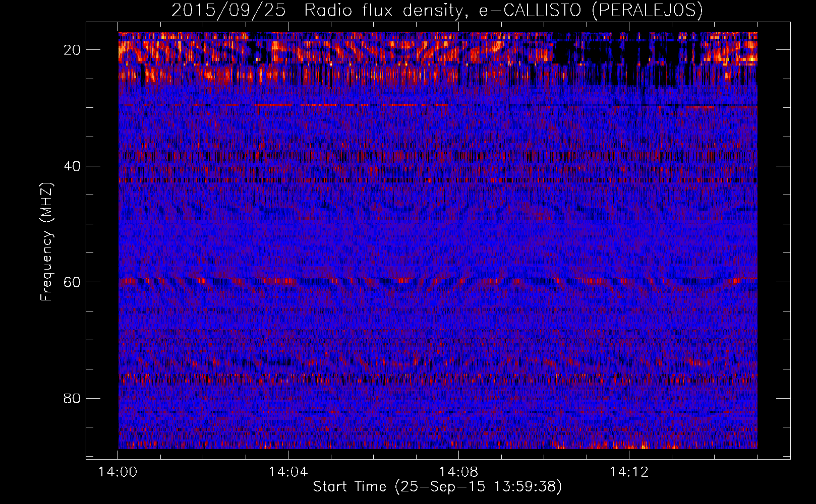Click the 14:00 time tick label
The image size is (816, 504).
point(118,472)
